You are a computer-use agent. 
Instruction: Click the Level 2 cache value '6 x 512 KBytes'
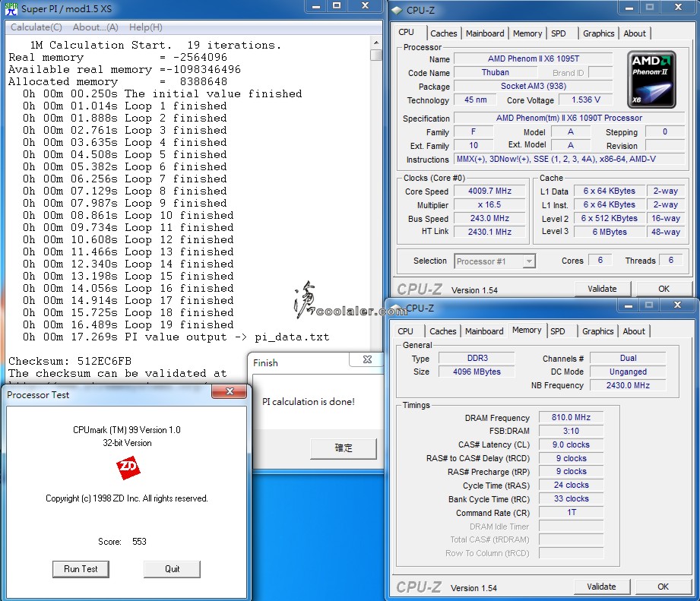pos(609,218)
